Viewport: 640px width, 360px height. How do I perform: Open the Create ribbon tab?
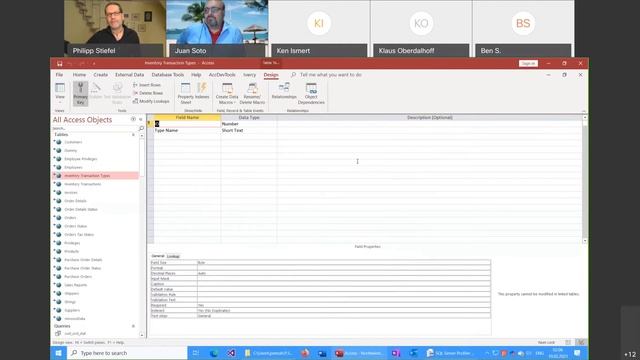click(100, 75)
